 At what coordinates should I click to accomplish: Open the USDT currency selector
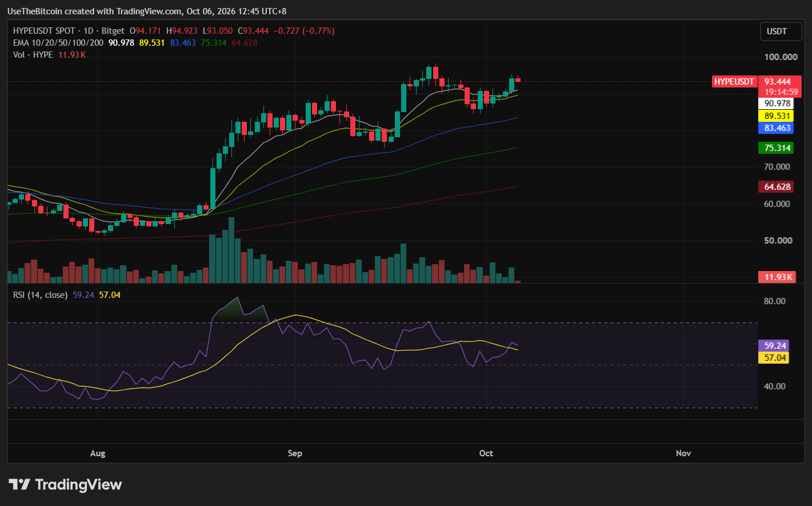click(x=781, y=31)
